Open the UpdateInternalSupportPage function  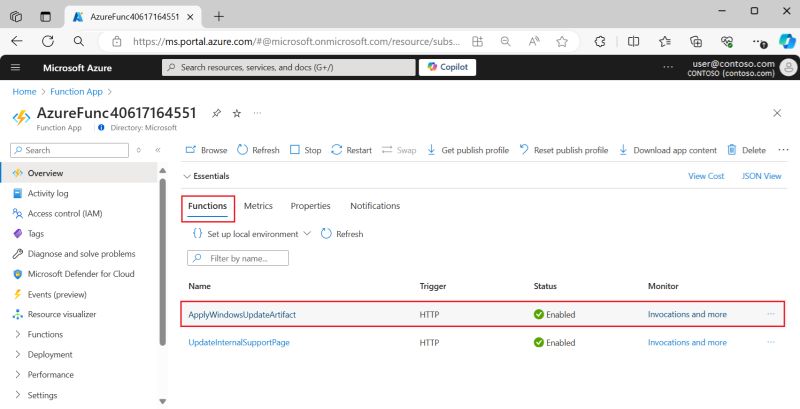(x=239, y=343)
